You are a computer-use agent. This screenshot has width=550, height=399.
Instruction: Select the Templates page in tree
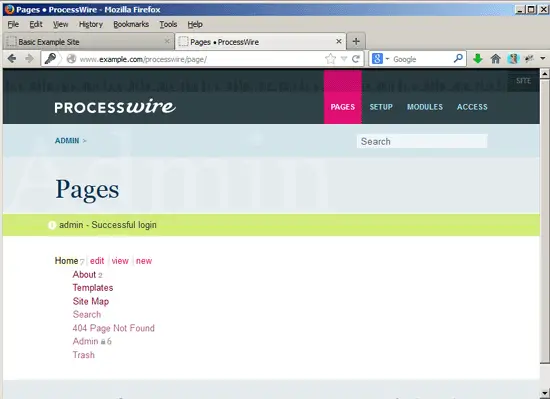(x=93, y=288)
